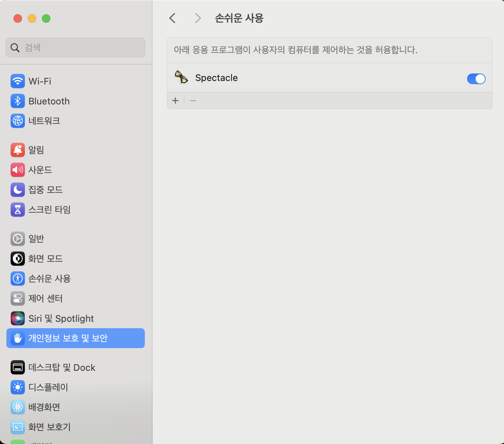This screenshot has height=444, width=504.
Task: Toggle Spectacle accessibility permission off
Action: 476,79
